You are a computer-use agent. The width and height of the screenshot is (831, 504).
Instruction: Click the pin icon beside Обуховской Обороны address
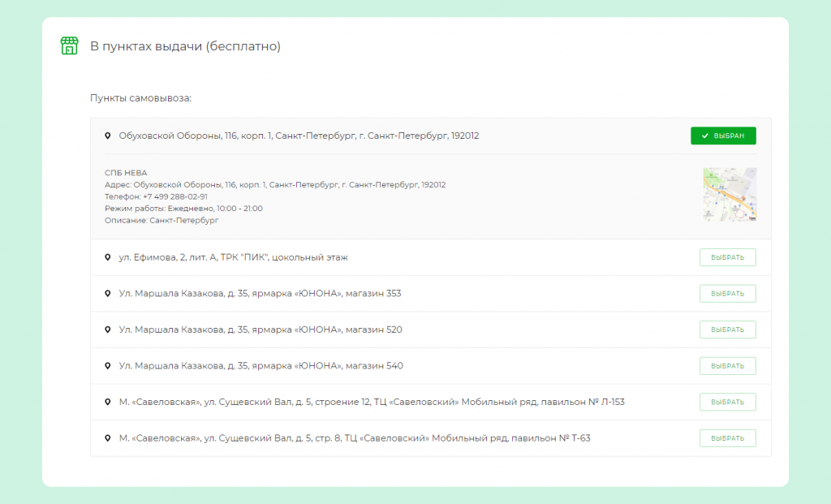click(108, 136)
